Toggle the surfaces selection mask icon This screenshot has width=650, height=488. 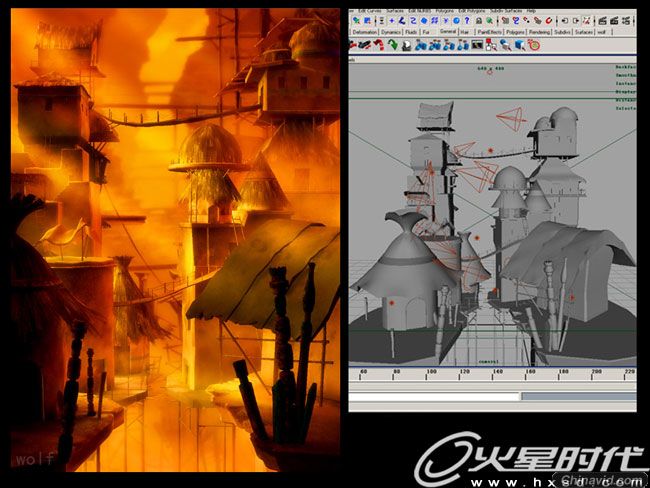tap(424, 21)
